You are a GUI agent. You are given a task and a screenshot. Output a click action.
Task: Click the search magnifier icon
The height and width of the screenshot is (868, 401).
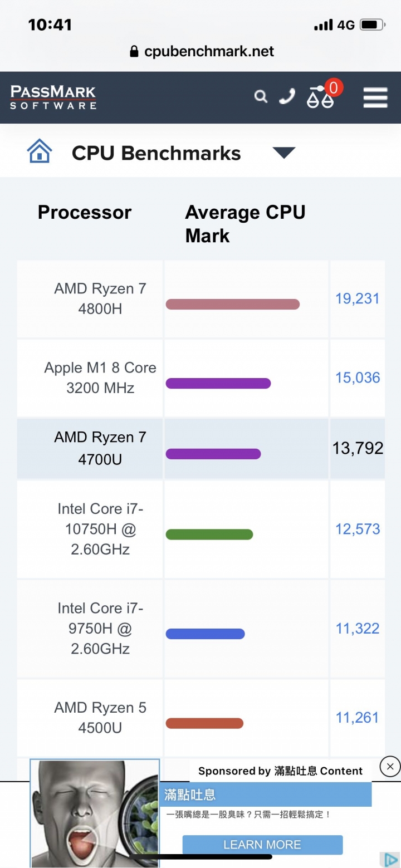pyautogui.click(x=261, y=97)
